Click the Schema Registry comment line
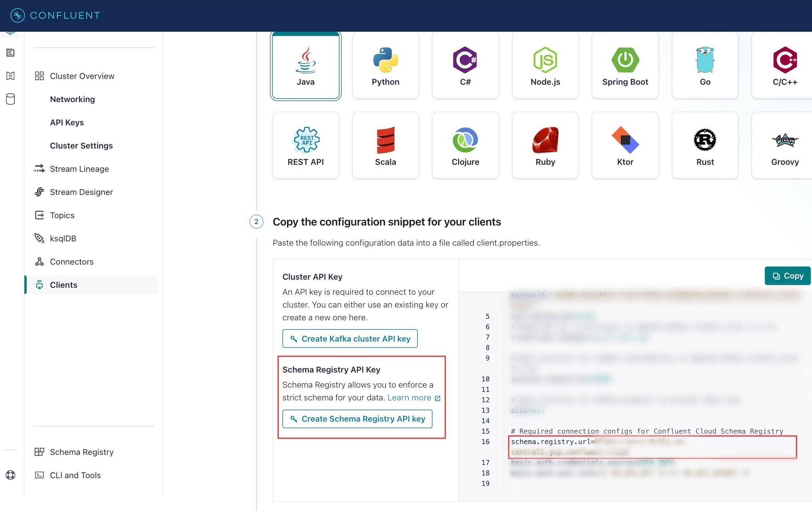The width and height of the screenshot is (812, 511). (x=647, y=431)
